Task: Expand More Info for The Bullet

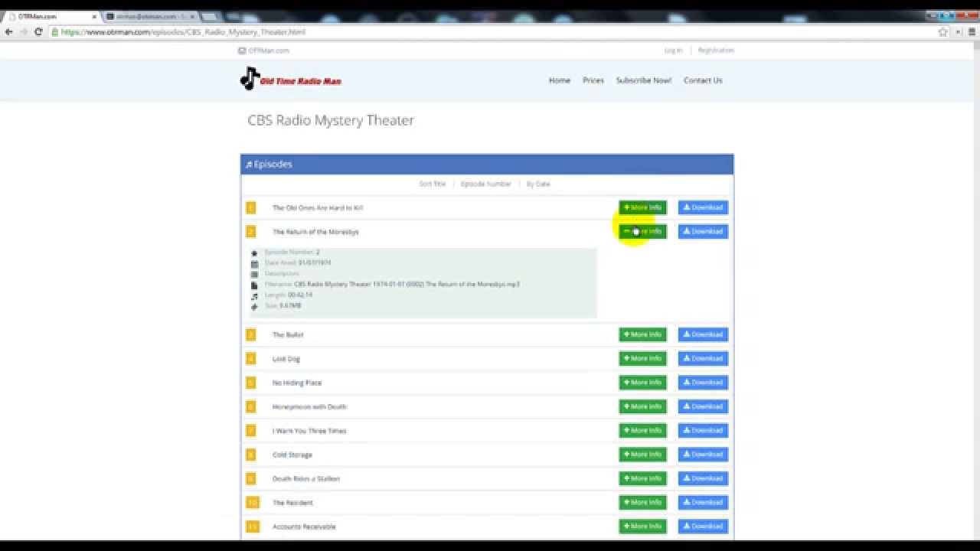Action: [642, 334]
